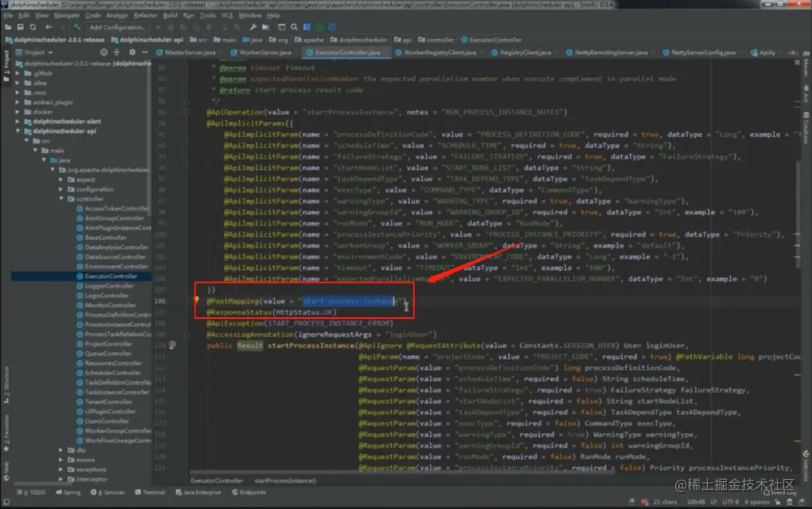Click startProcessInstance() in editor breadcrumb
The image size is (812, 509).
[x=286, y=480]
